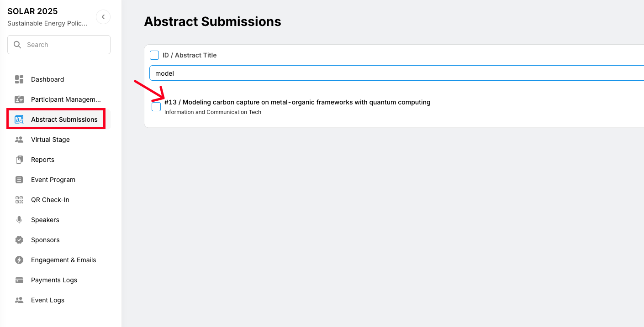Click the Sponsors badge icon
Screen dimensions: 644x327
[x=19, y=240]
